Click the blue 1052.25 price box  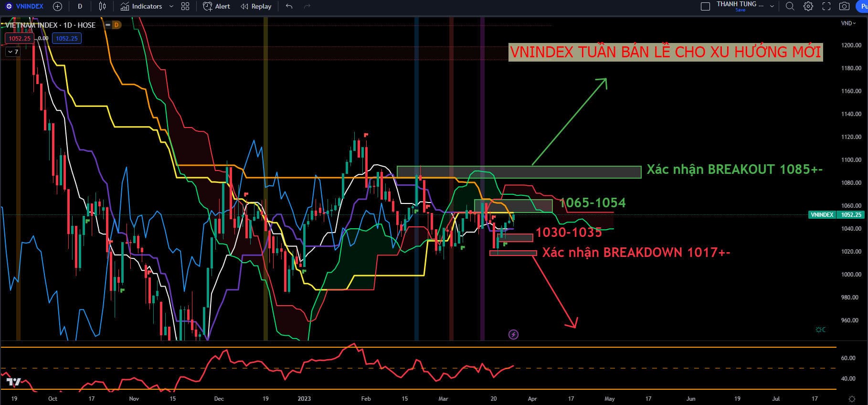click(67, 38)
